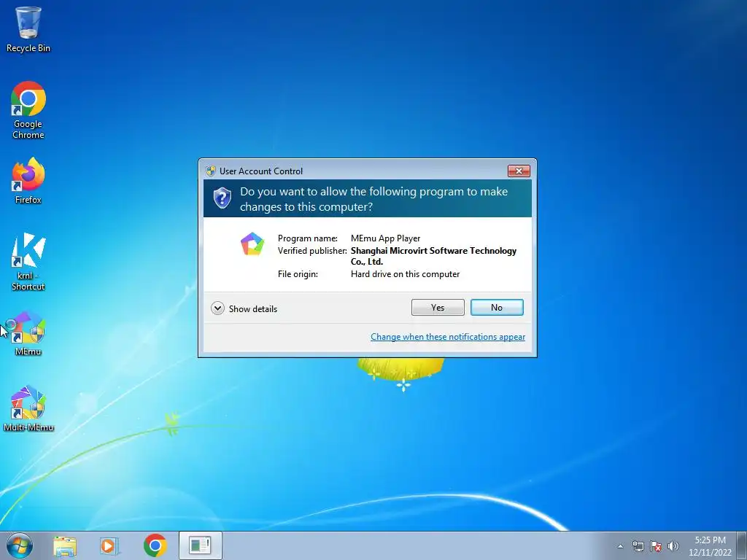This screenshot has height=560, width=747.
Task: Click the UAC shield question icon
Action: (x=222, y=198)
